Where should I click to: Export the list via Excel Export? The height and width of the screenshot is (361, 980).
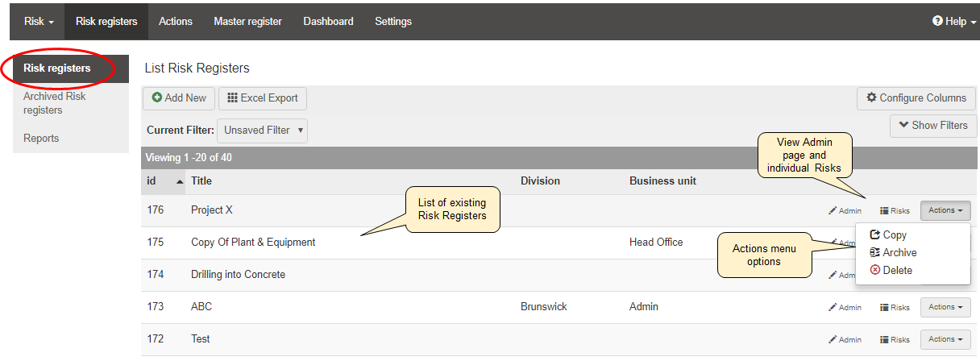(x=262, y=98)
